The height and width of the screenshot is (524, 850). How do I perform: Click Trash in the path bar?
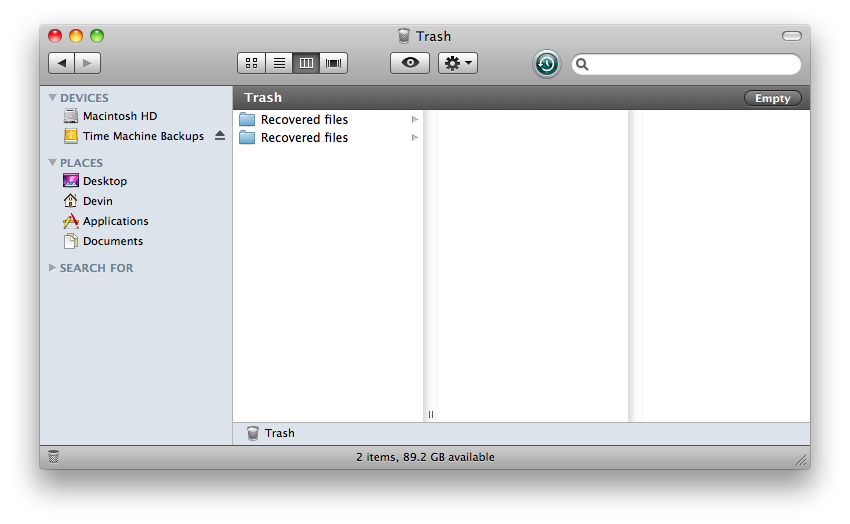point(280,433)
